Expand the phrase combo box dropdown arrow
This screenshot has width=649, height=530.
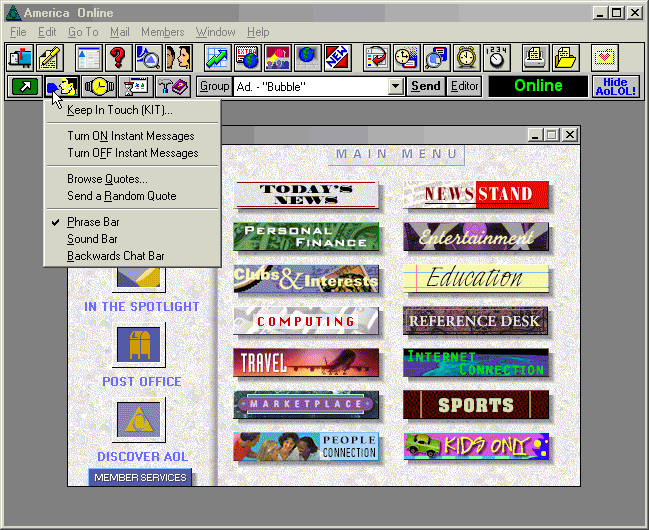pyautogui.click(x=396, y=86)
